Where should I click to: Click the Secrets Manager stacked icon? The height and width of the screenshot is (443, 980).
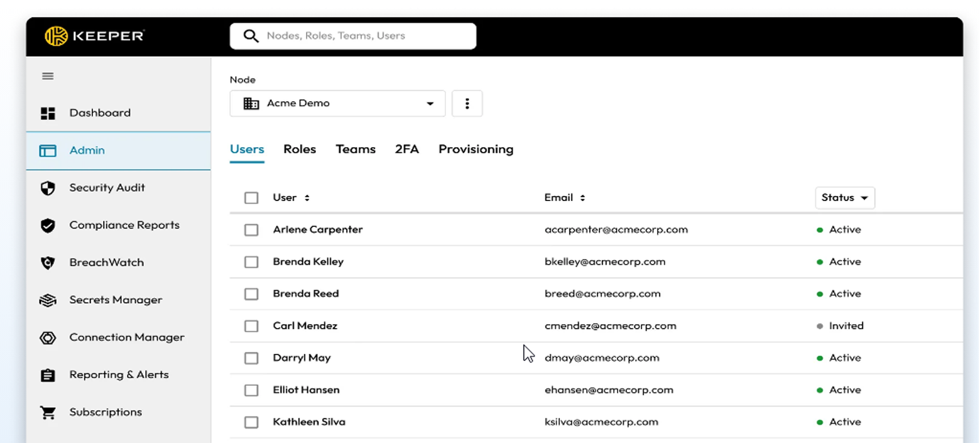[x=47, y=300]
